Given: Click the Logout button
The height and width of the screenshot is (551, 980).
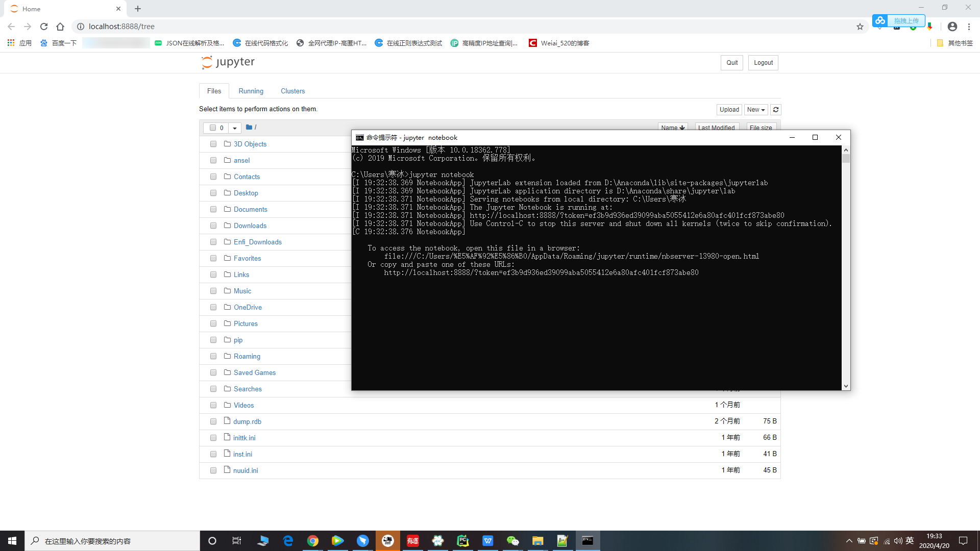Looking at the screenshot, I should (763, 62).
